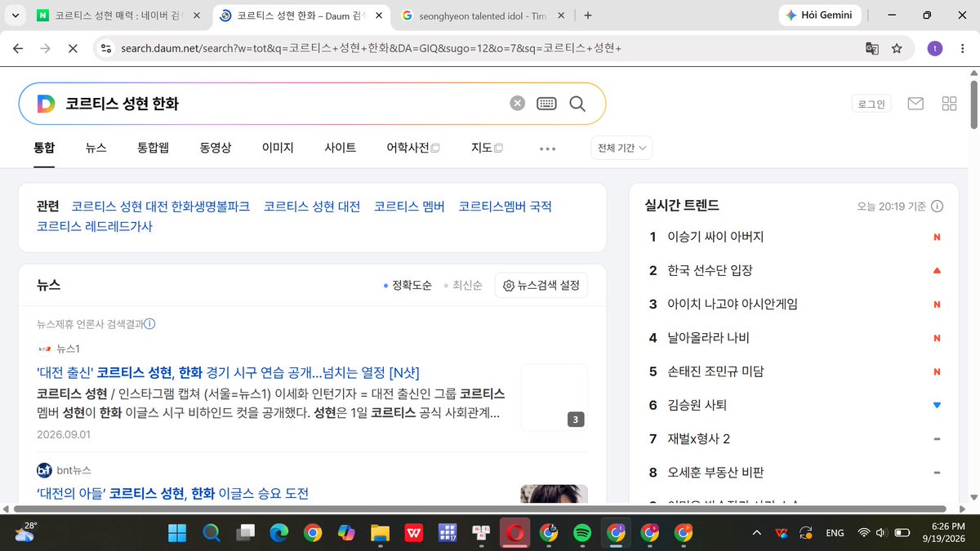The height and width of the screenshot is (551, 980).
Task: Open the 어학사전 tab
Action: [x=413, y=148]
